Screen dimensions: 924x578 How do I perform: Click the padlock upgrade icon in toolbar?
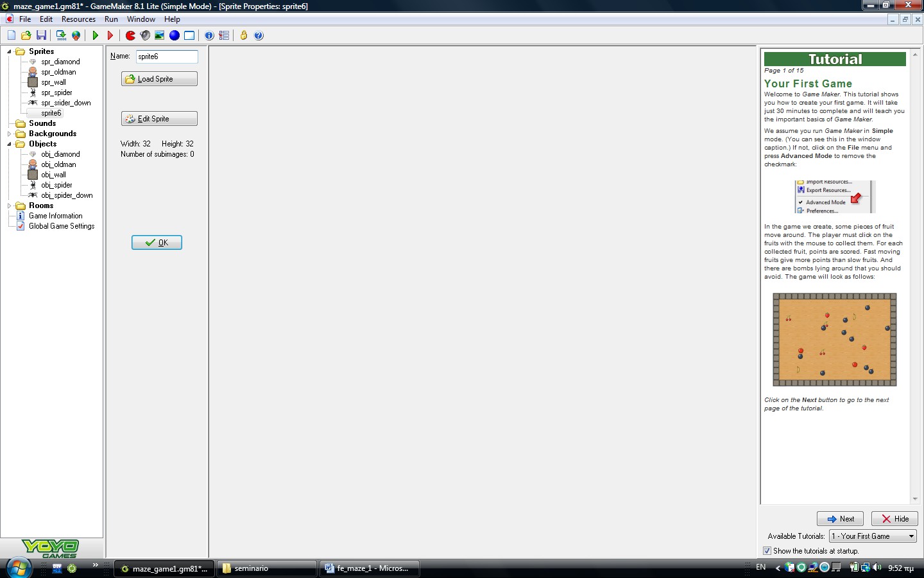[244, 35]
